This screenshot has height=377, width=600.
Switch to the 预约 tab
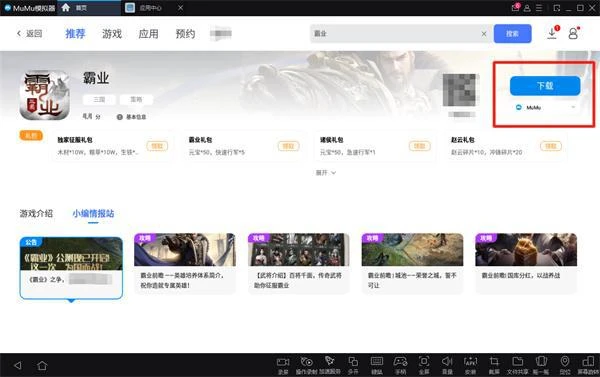(185, 34)
